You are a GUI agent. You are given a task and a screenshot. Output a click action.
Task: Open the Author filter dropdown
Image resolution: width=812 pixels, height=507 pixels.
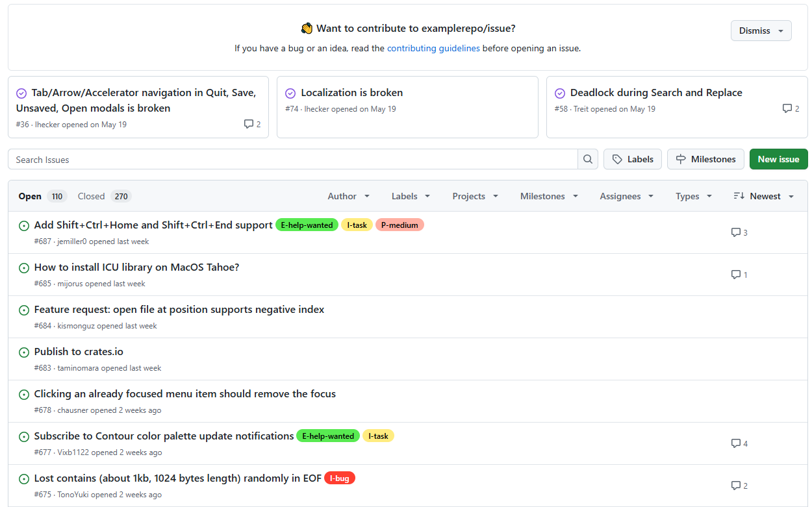coord(348,195)
